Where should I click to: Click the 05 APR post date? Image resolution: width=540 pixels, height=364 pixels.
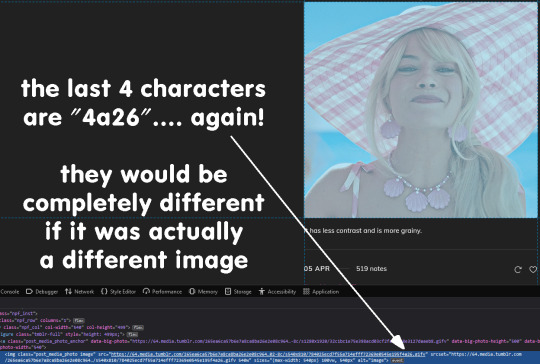coord(317,269)
